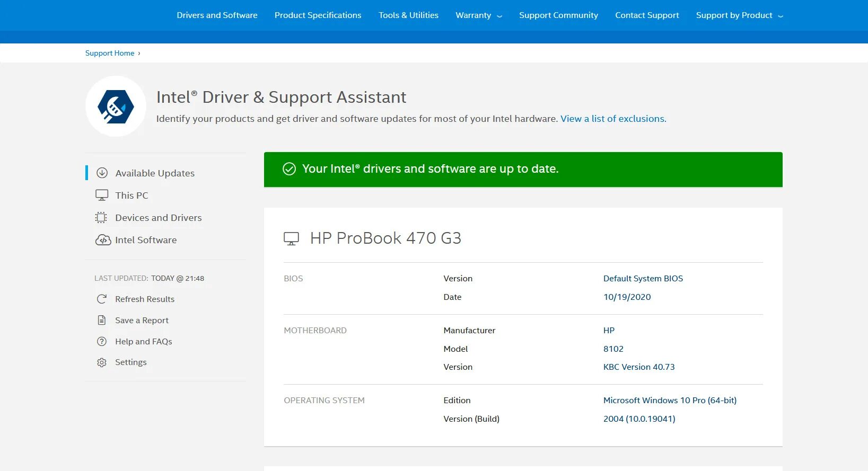The width and height of the screenshot is (868, 471).
Task: Click motherboard manufacturer value HP
Action: click(609, 331)
